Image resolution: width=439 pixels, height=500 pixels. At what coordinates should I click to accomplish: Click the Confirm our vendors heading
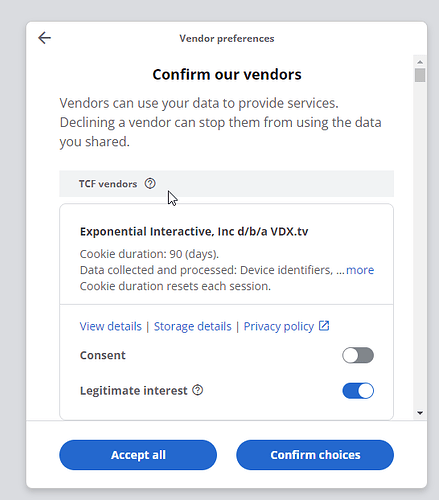(x=227, y=74)
